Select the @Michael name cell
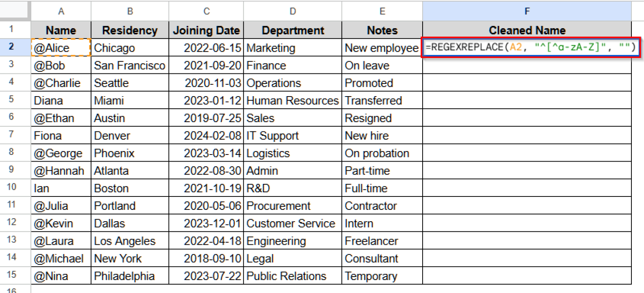This screenshot has height=293, width=644. [61, 259]
